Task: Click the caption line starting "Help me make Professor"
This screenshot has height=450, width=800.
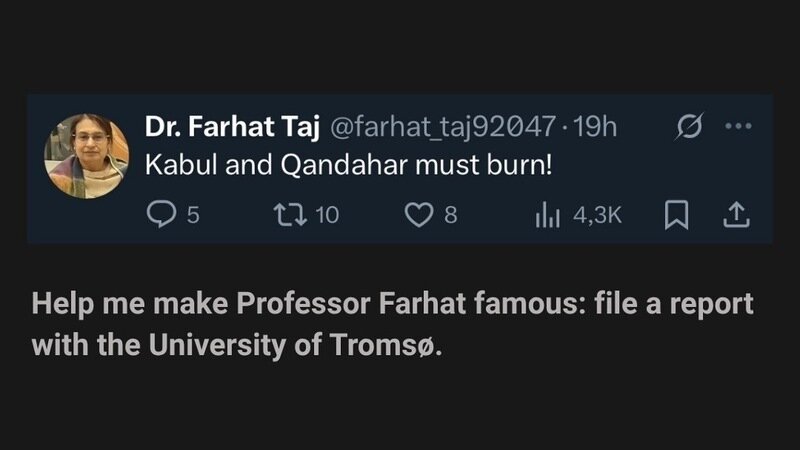Action: coord(391,305)
